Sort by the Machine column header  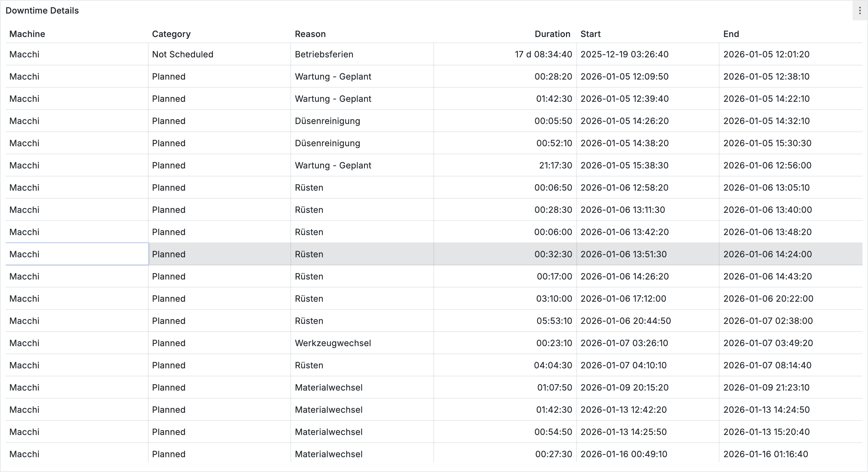pyautogui.click(x=27, y=34)
